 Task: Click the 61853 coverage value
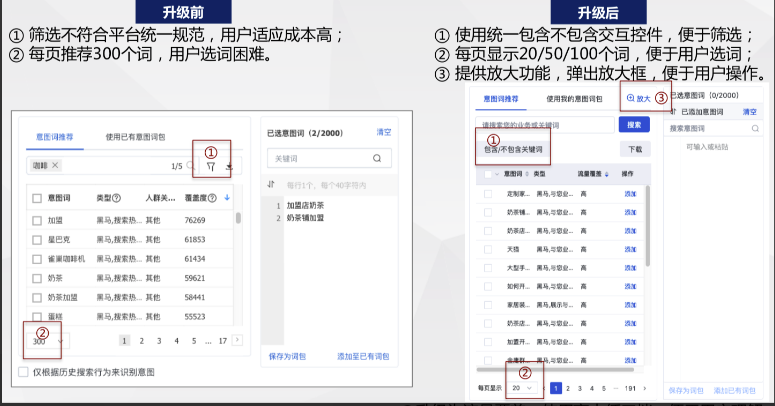(195, 239)
